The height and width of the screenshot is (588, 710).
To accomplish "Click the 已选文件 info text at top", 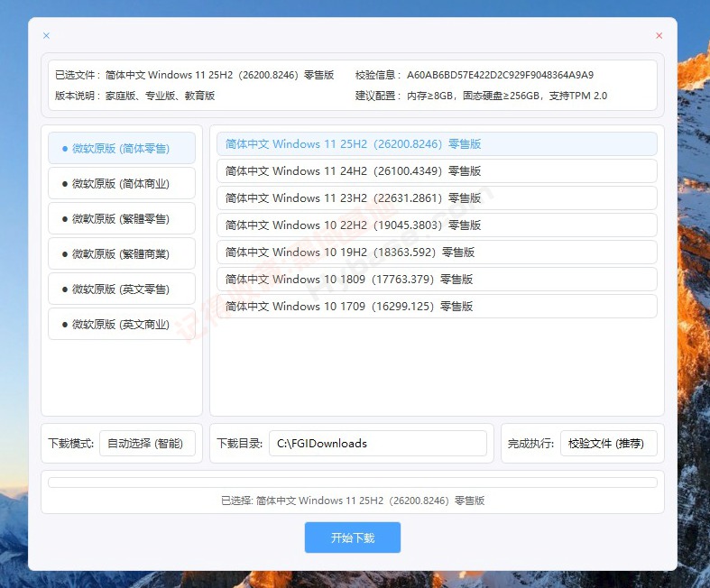I will (x=194, y=75).
